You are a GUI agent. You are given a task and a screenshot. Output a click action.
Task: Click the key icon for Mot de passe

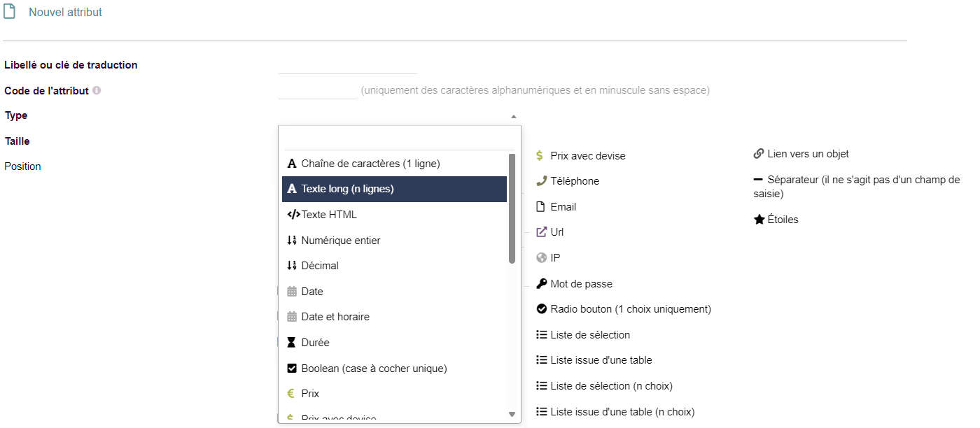click(541, 284)
